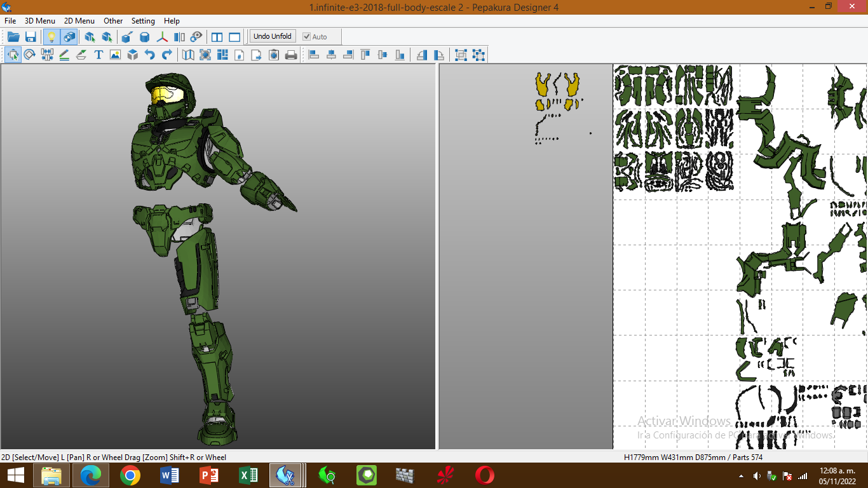The height and width of the screenshot is (488, 868).
Task: Click the blue blocks arrange parts icon
Action: (x=222, y=55)
